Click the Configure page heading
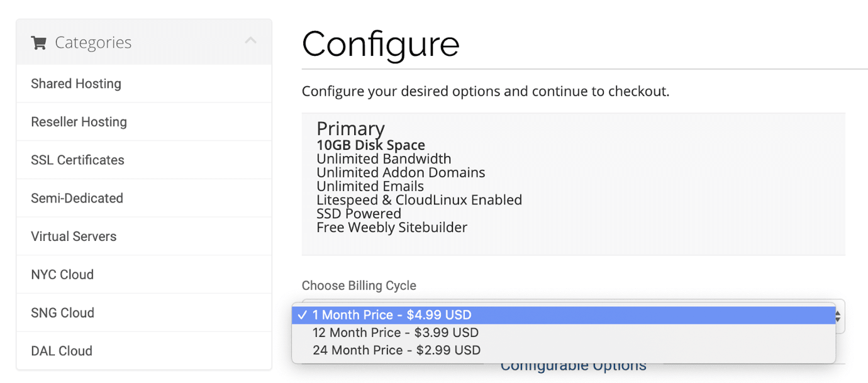Screen dimensions: 868x383 (x=381, y=44)
